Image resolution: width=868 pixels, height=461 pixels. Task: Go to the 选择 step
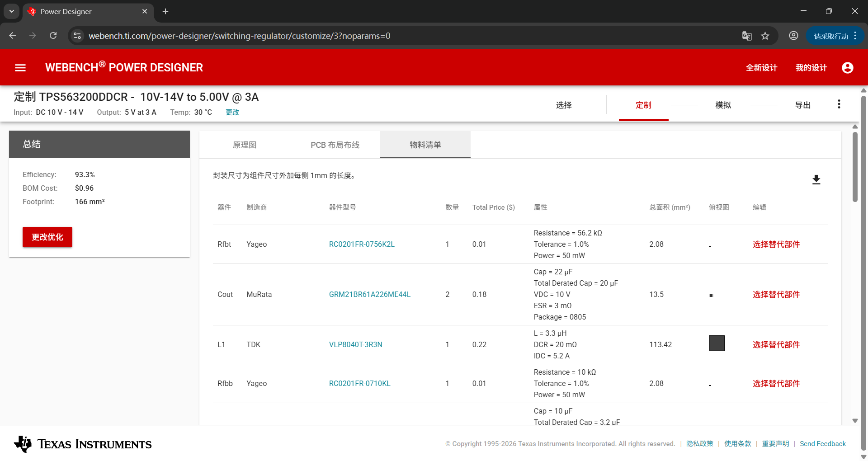[564, 105]
